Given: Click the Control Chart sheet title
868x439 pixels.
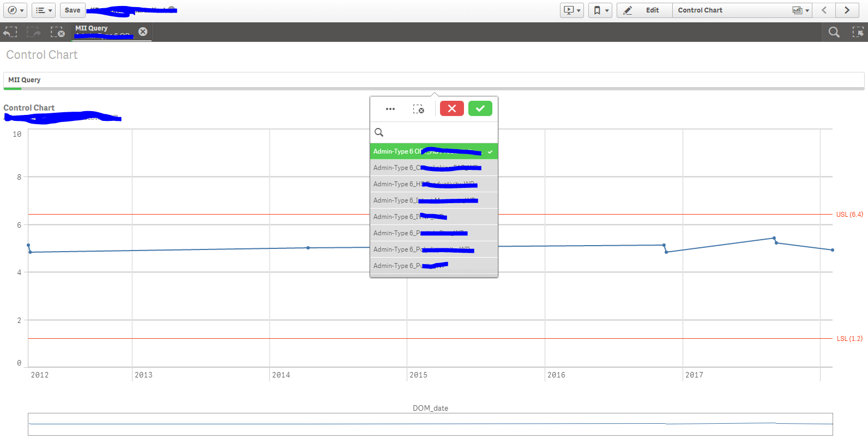Looking at the screenshot, I should point(42,55).
